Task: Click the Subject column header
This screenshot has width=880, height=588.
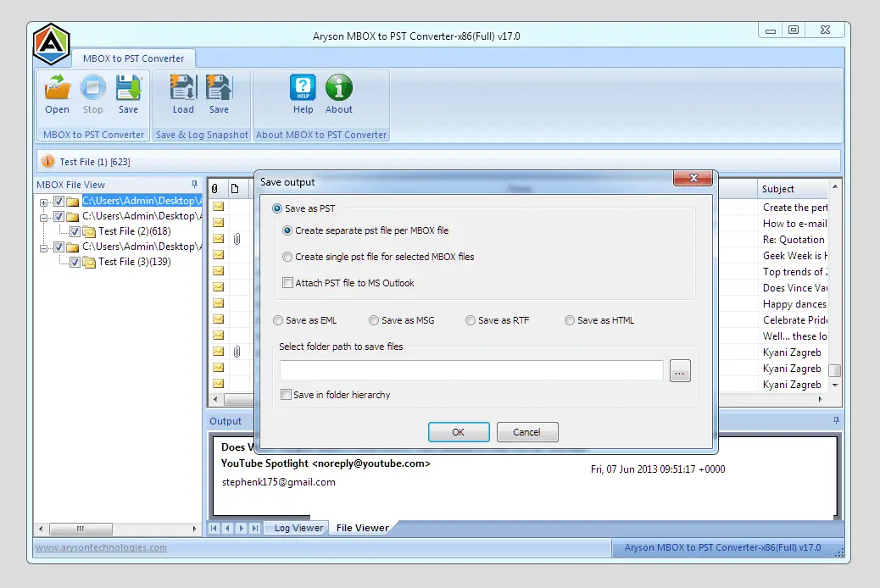Action: point(793,189)
